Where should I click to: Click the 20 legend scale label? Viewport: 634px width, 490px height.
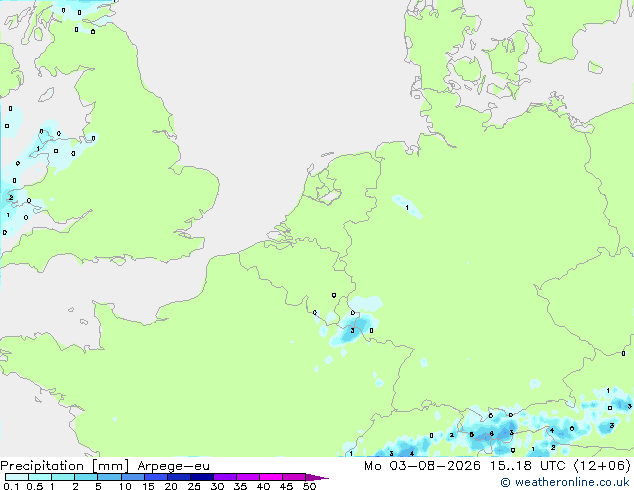point(171,486)
